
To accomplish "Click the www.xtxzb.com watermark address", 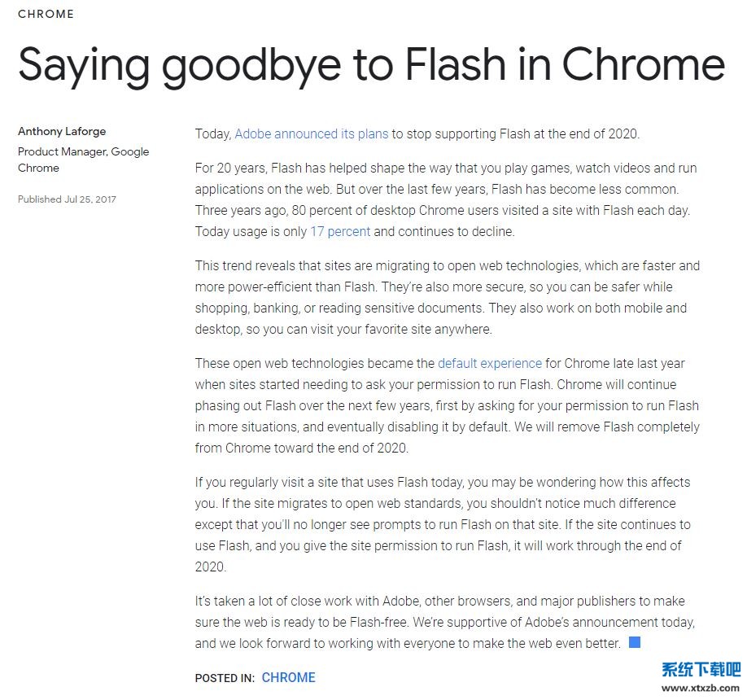I will (701, 688).
